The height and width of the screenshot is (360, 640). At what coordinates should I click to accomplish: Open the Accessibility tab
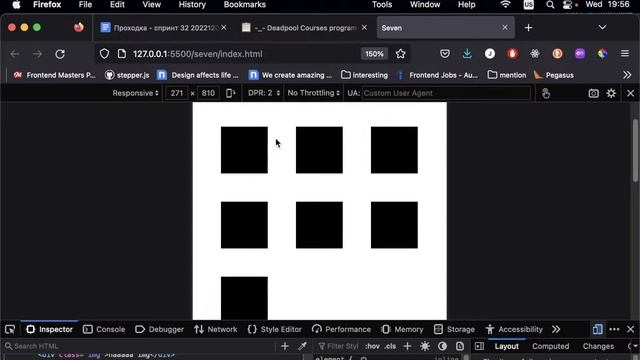[514, 329]
